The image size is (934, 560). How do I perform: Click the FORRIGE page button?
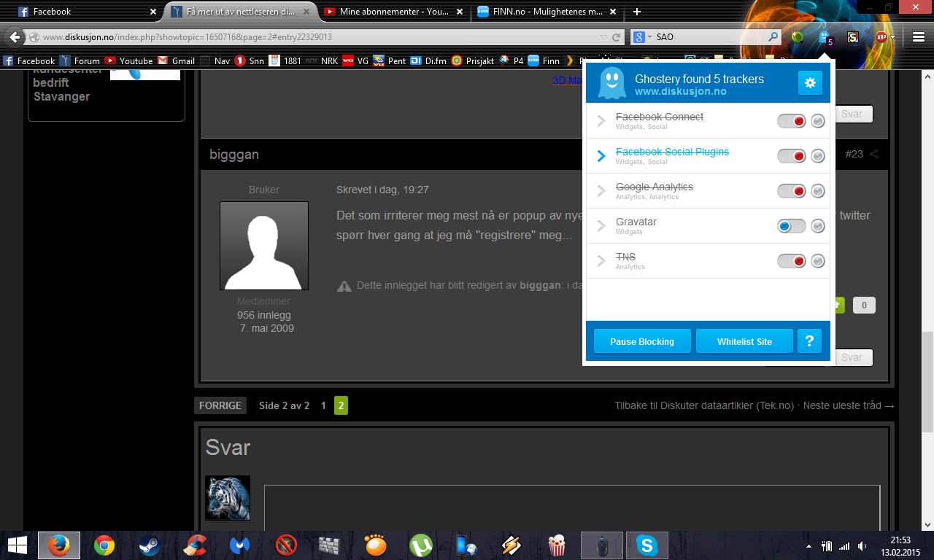coord(220,405)
